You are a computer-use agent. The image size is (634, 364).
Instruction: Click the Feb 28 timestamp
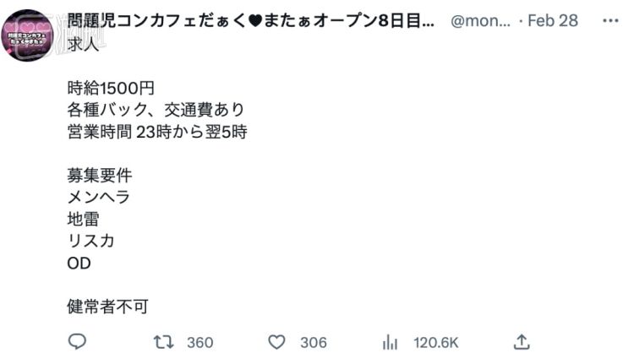(x=552, y=19)
